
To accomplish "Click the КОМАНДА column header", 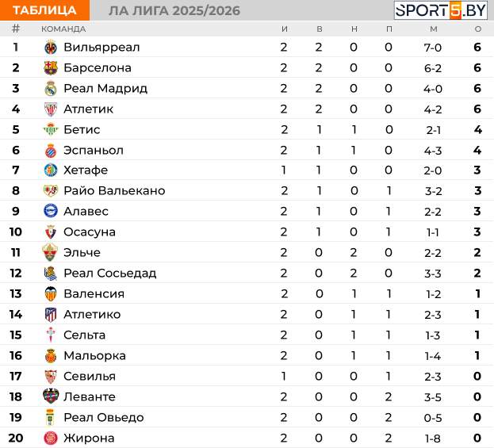I will 63,29.
